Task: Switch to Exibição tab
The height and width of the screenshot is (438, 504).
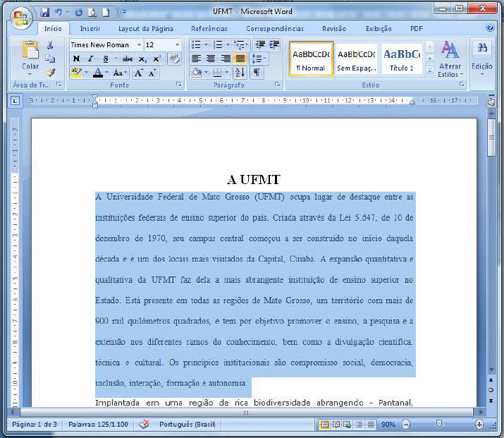Action: click(x=379, y=29)
